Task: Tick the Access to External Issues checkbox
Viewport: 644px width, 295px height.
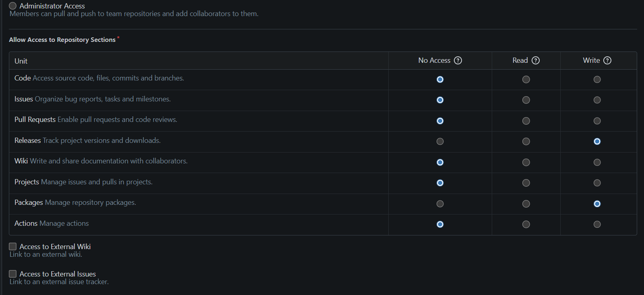Action: (x=13, y=274)
